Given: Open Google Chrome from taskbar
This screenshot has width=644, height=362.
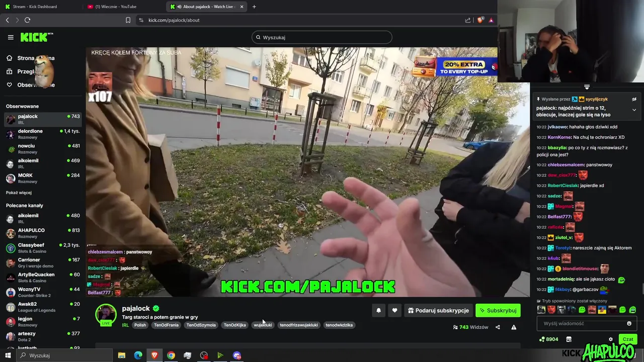Looking at the screenshot, I should pyautogui.click(x=171, y=355).
